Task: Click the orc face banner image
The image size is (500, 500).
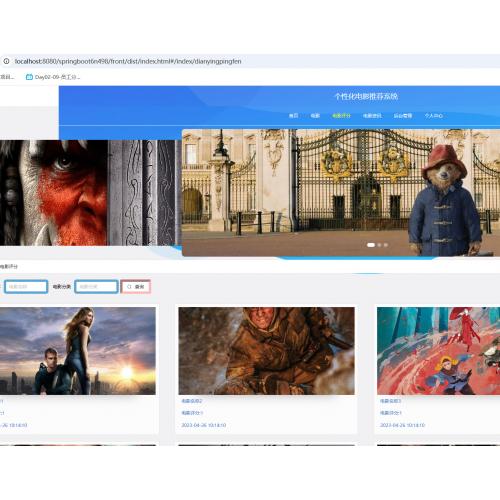Action: point(91,193)
